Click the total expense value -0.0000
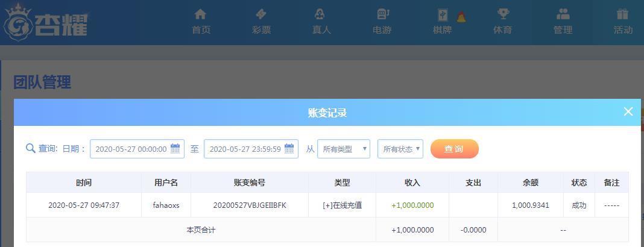 tap(473, 230)
